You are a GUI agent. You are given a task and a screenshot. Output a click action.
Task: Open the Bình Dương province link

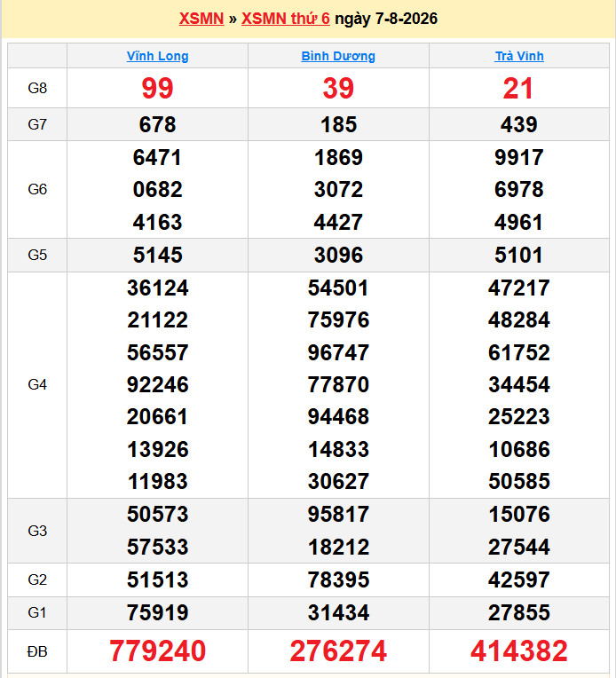(x=338, y=56)
